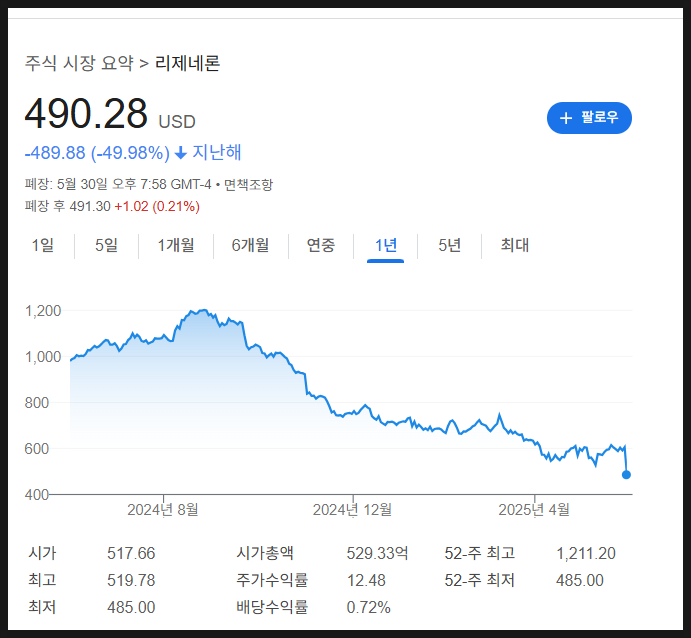
Task: Select the 1년 chart tab
Action: (x=386, y=245)
